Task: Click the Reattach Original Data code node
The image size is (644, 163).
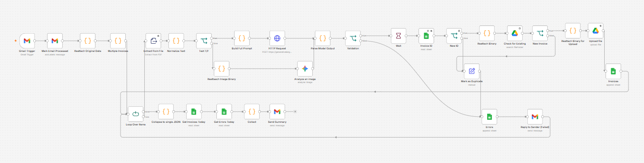Action: point(88,41)
